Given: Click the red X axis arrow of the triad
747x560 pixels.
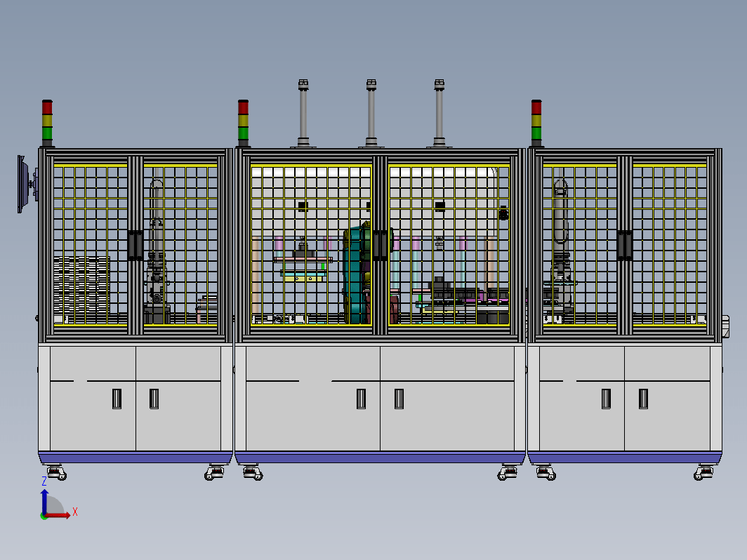Looking at the screenshot, I should [x=59, y=515].
